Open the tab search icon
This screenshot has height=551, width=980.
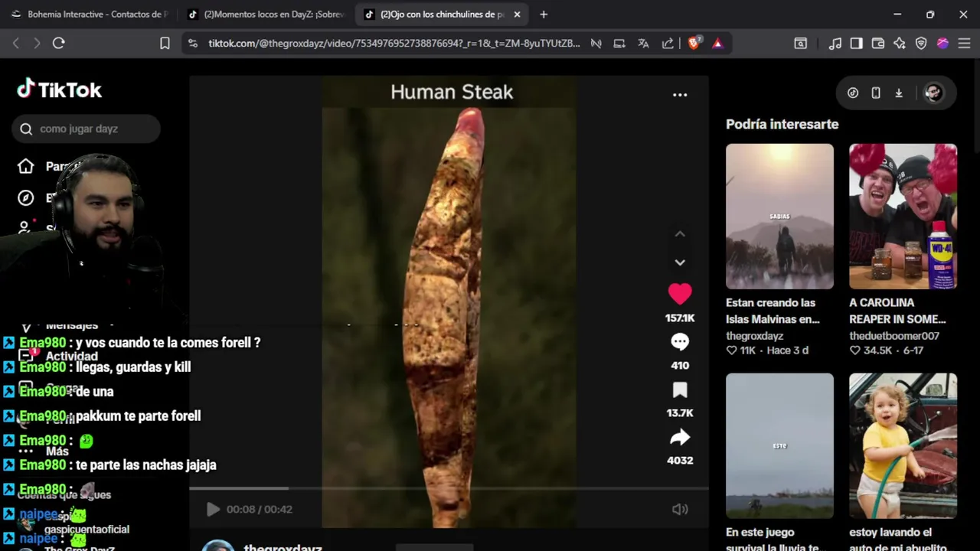(x=801, y=44)
